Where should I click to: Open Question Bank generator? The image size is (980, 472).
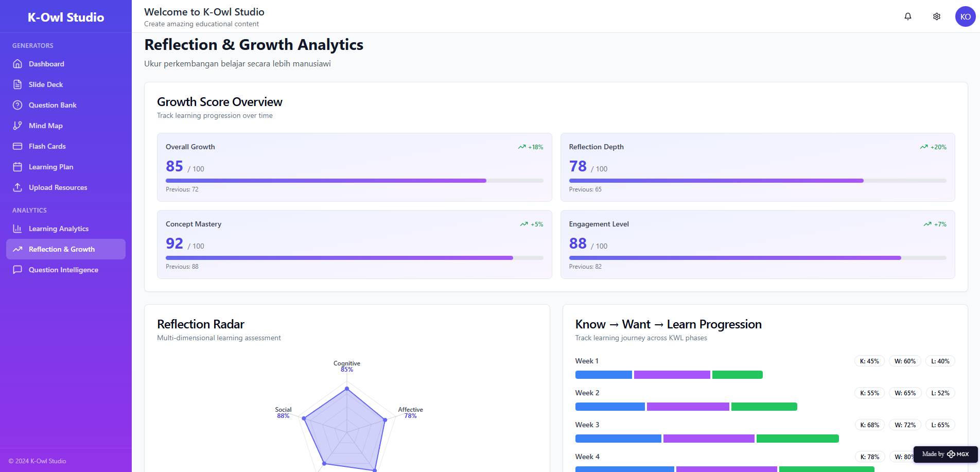(66, 105)
